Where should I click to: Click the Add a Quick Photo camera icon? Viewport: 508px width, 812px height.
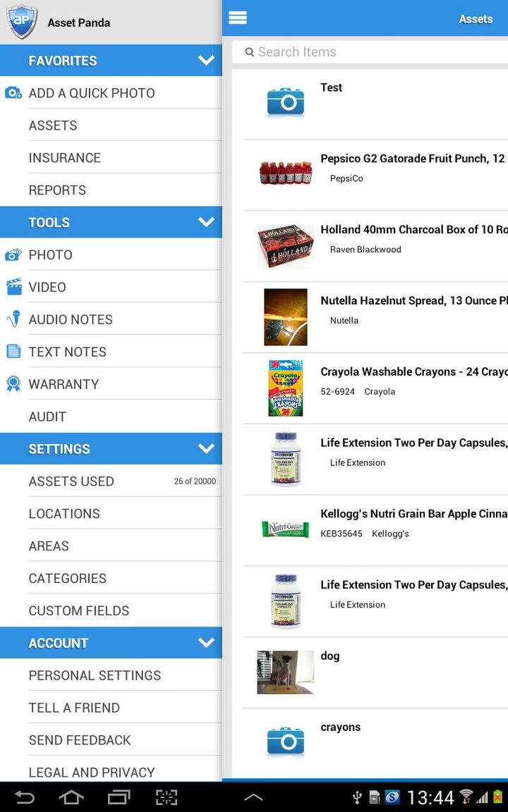tap(13, 92)
